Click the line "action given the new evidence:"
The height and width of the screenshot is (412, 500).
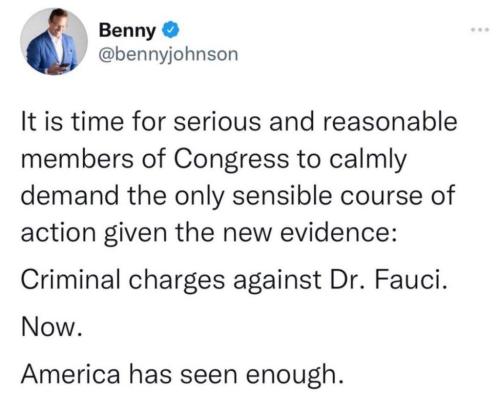pyautogui.click(x=209, y=233)
